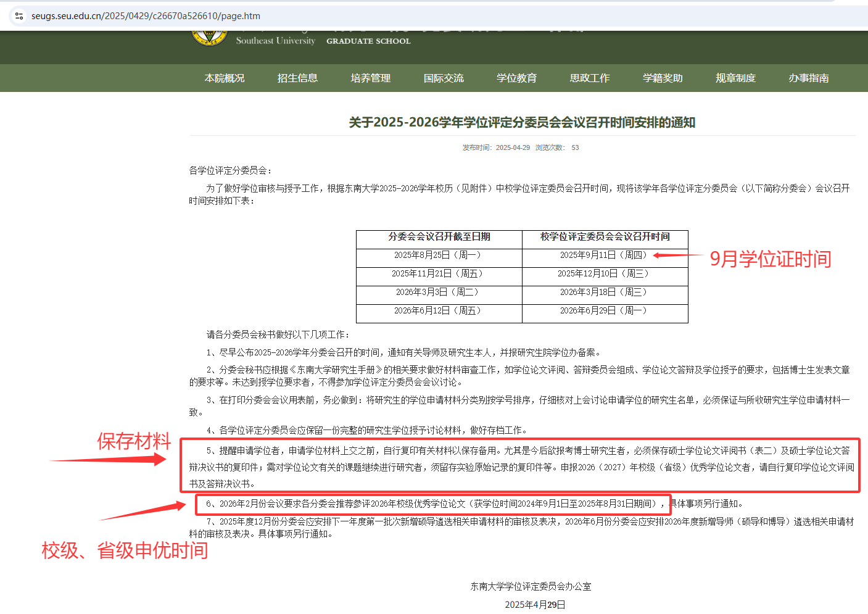Click the Southeast University emblem logo
Image resolution: width=868 pixels, height=614 pixels.
(x=210, y=38)
